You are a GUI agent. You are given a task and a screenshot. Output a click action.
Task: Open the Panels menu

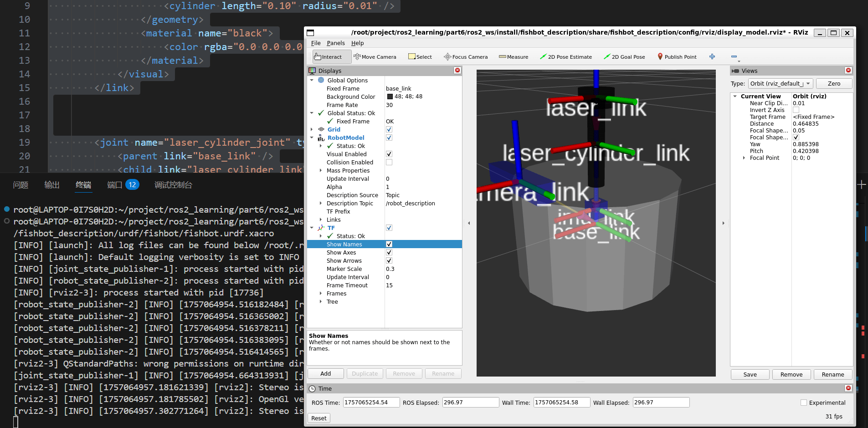(336, 43)
